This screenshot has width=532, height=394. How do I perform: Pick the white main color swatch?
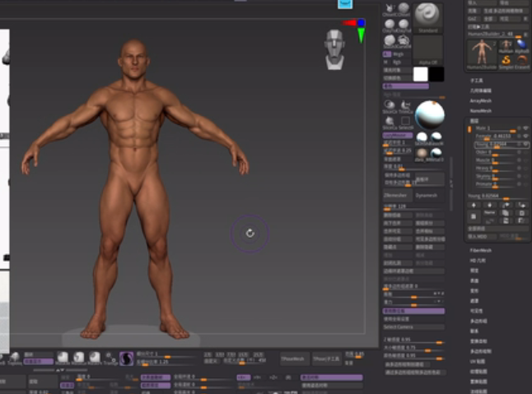pos(420,74)
